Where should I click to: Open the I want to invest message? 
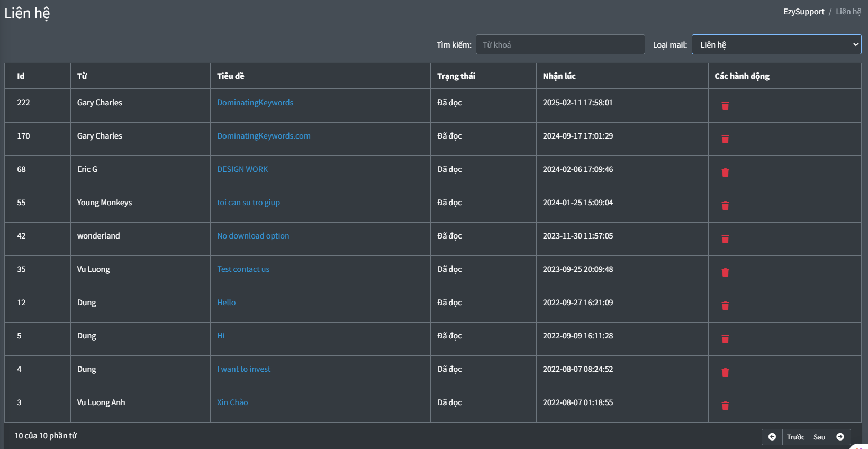[243, 369]
